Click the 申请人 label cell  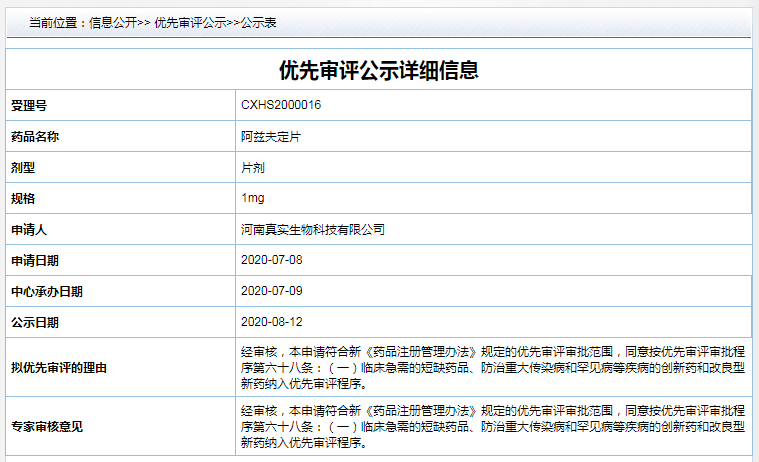[121, 229]
